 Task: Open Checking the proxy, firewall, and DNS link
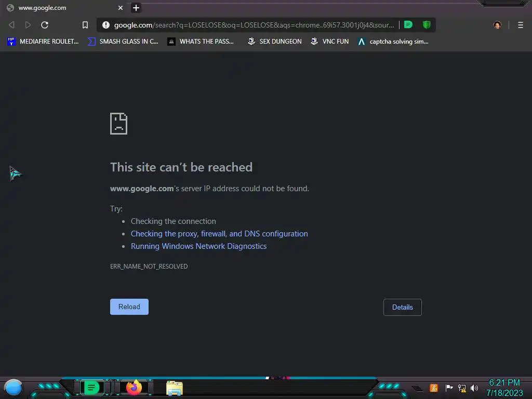click(x=219, y=234)
